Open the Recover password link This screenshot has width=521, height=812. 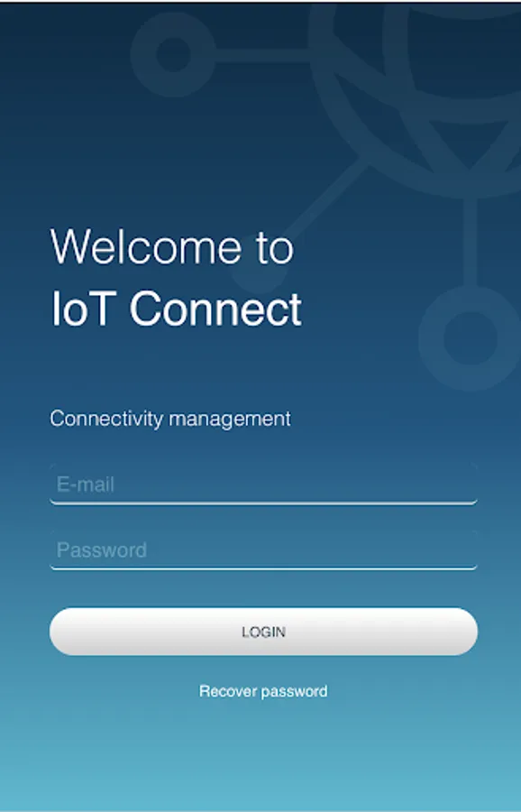pyautogui.click(x=263, y=691)
